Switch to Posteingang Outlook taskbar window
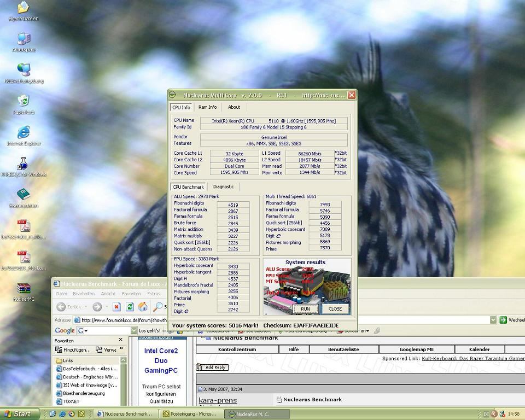 (x=191, y=414)
